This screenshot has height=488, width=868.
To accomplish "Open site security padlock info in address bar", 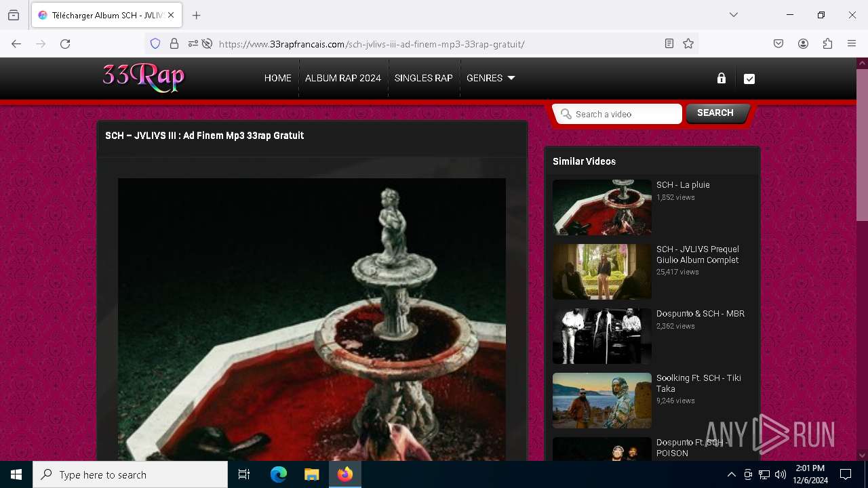I will [174, 43].
